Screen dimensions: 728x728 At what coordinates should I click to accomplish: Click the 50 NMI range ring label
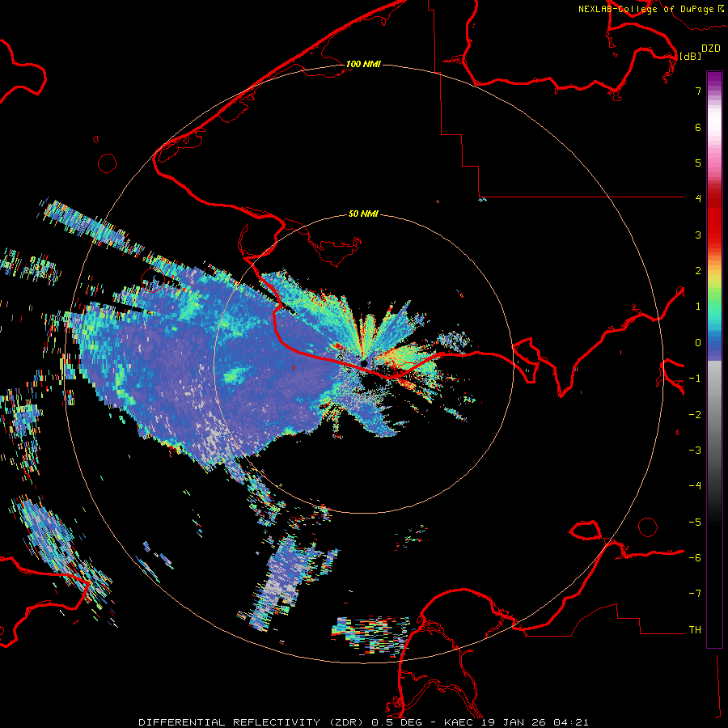363,214
